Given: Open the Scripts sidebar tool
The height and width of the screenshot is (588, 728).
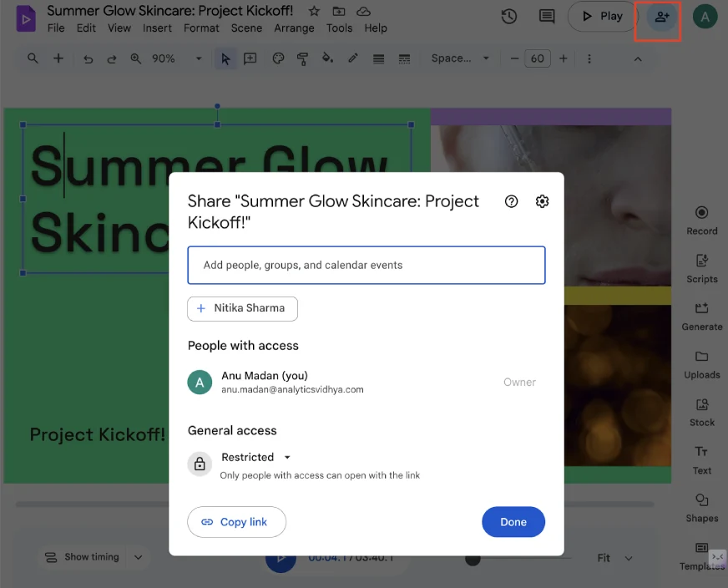Looking at the screenshot, I should pos(701,268).
